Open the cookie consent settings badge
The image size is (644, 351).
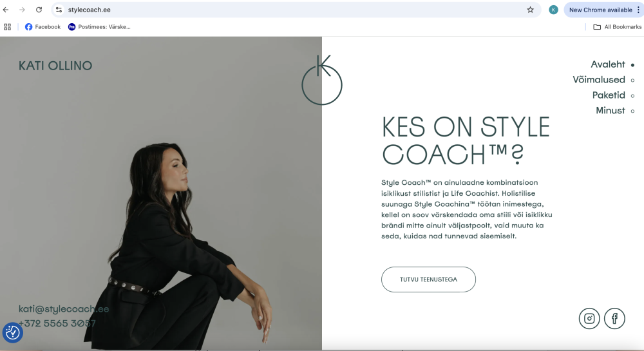(x=13, y=332)
